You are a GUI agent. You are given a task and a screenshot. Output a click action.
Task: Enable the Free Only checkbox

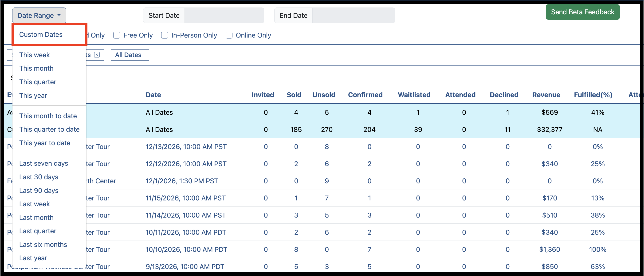point(117,35)
